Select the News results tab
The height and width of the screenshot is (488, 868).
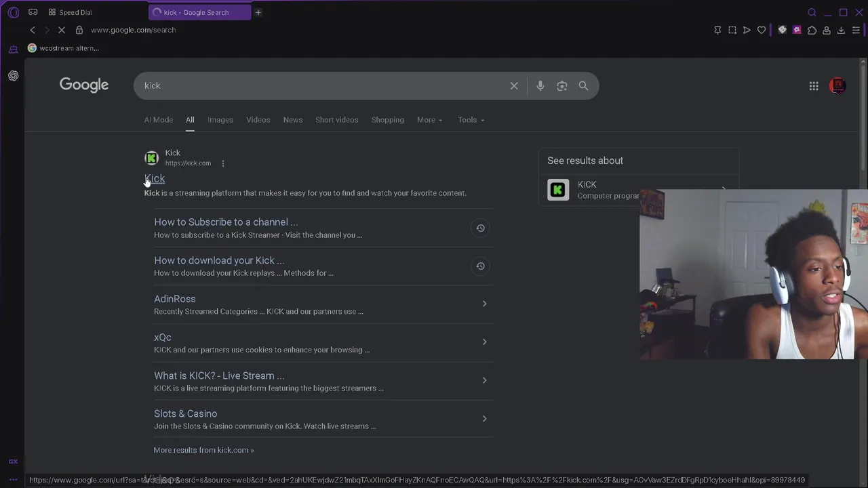coord(293,120)
